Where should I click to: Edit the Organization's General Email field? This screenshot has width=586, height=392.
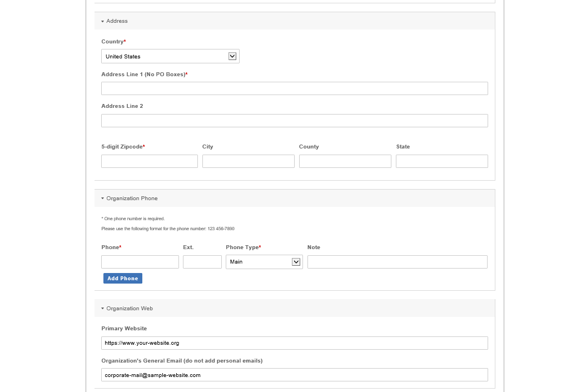294,375
